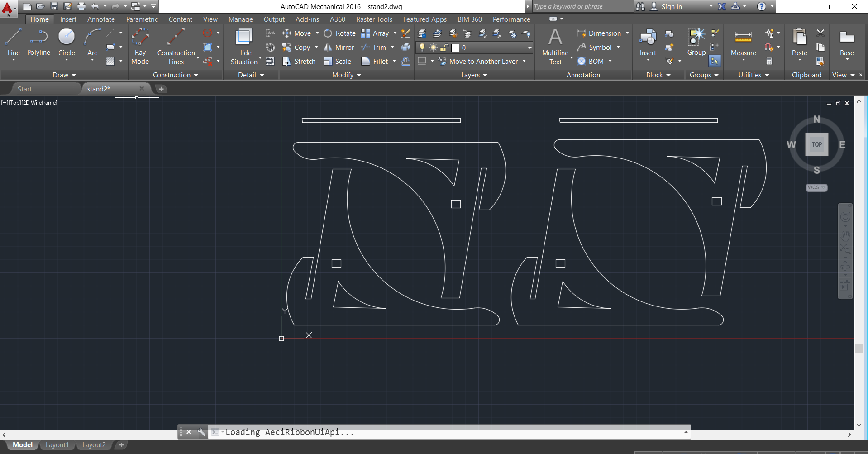The height and width of the screenshot is (454, 868).
Task: Click the Paste button
Action: [800, 43]
